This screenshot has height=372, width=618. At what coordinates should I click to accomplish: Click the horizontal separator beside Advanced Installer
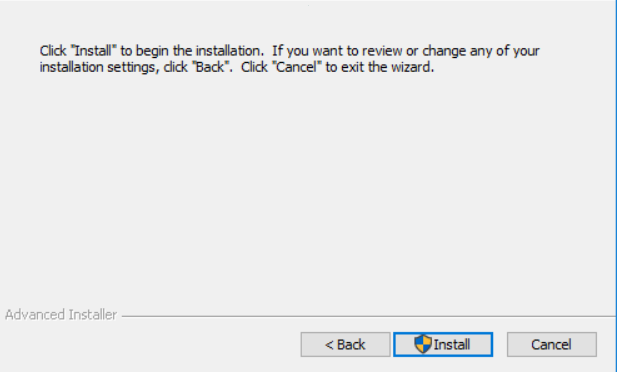(369, 316)
